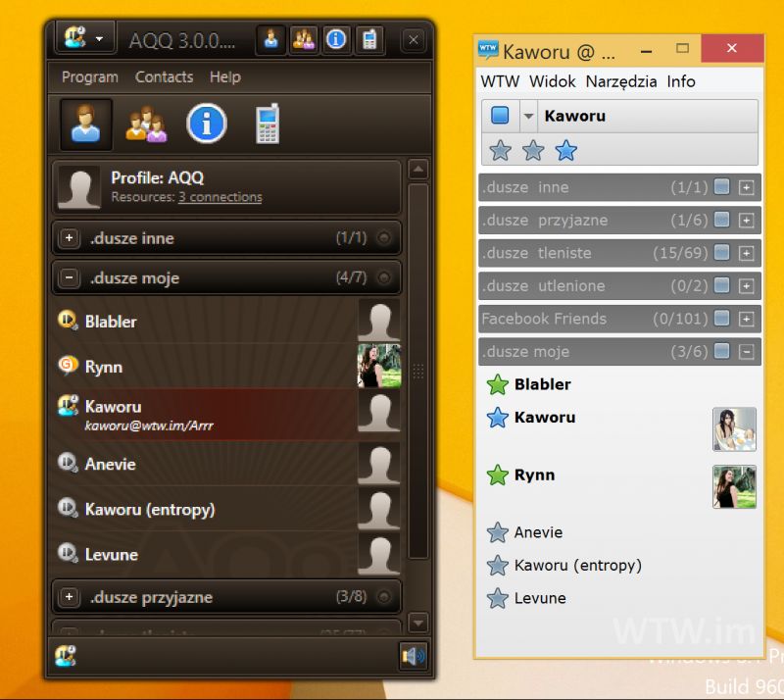The image size is (784, 700).
Task: Click Kaworu (entropy) status icon in AQQ
Action: (68, 508)
